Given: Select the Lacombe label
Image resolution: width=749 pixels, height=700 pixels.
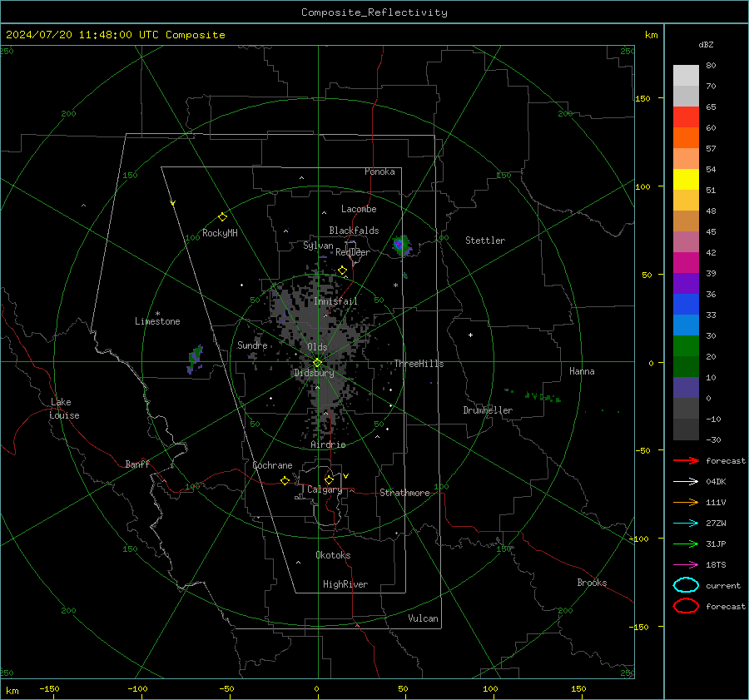Looking at the screenshot, I should pyautogui.click(x=359, y=209).
